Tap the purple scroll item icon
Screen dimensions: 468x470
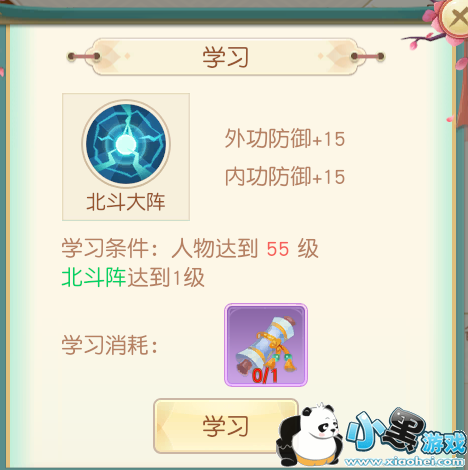tap(266, 345)
